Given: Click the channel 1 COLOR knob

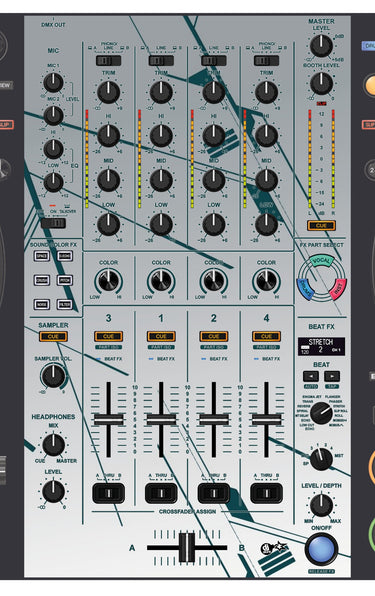Looking at the screenshot, I should point(161,282).
